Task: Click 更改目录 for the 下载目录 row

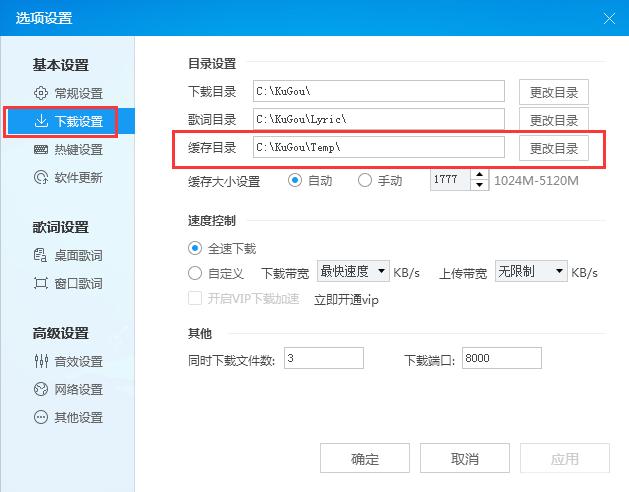Action: (554, 92)
